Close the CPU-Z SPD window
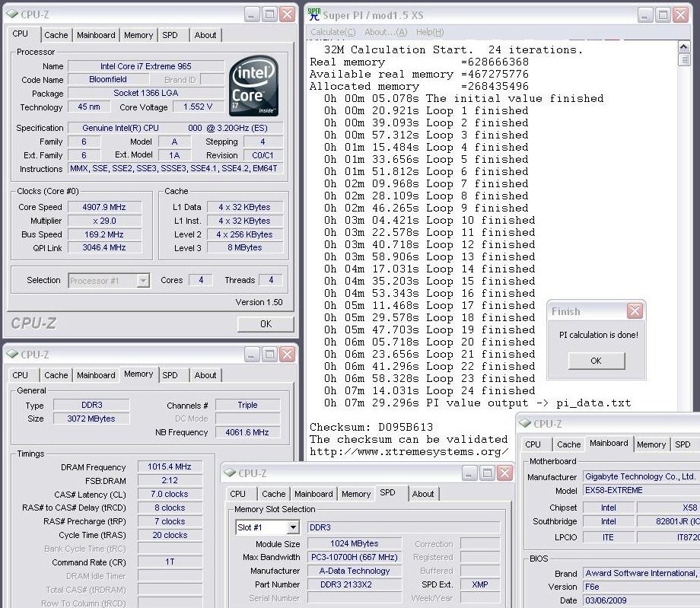700x608 pixels. pos(504,473)
